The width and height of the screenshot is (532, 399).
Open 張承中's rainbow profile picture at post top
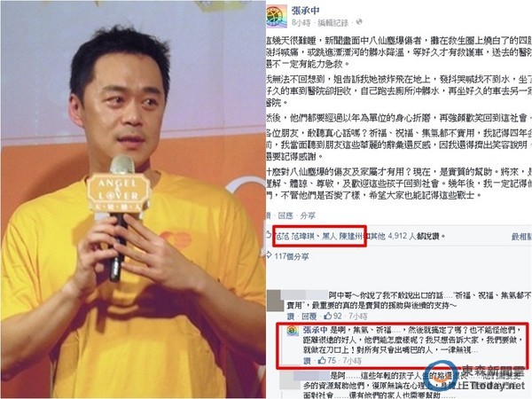point(277,17)
